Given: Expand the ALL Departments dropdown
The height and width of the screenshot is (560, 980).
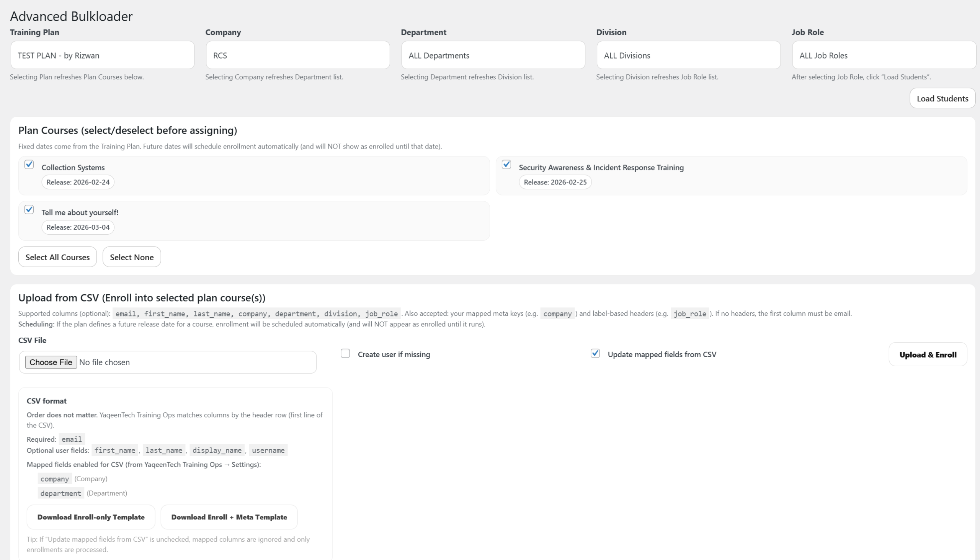Looking at the screenshot, I should coord(493,56).
